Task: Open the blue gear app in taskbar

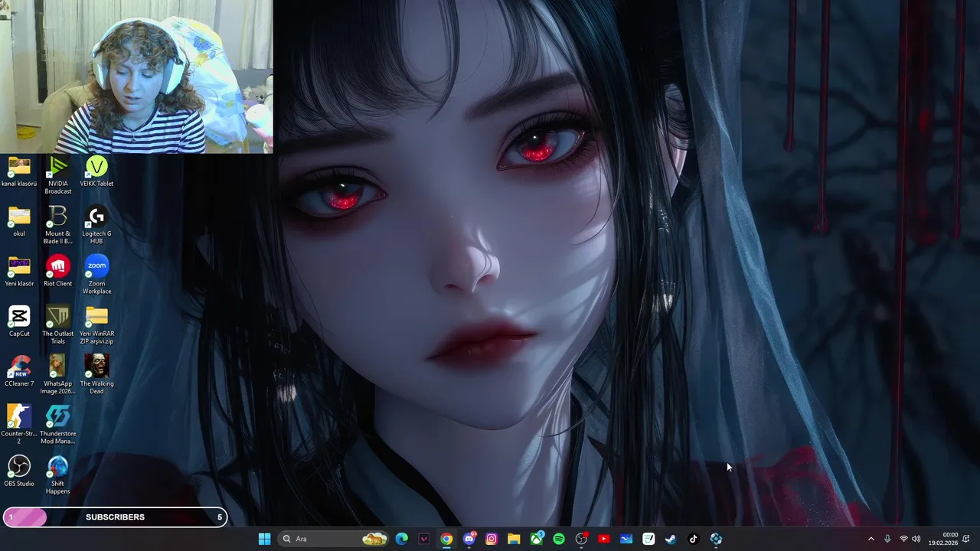Action: click(716, 539)
